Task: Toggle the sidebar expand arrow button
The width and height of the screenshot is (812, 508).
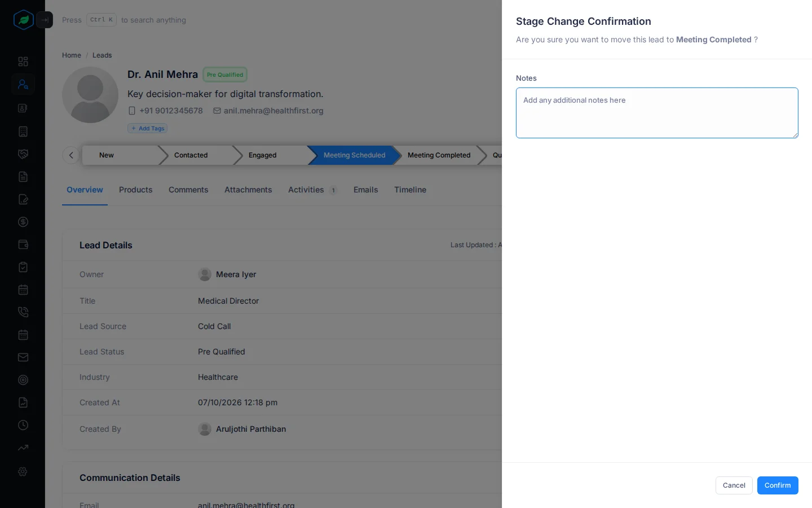Action: click(45, 20)
